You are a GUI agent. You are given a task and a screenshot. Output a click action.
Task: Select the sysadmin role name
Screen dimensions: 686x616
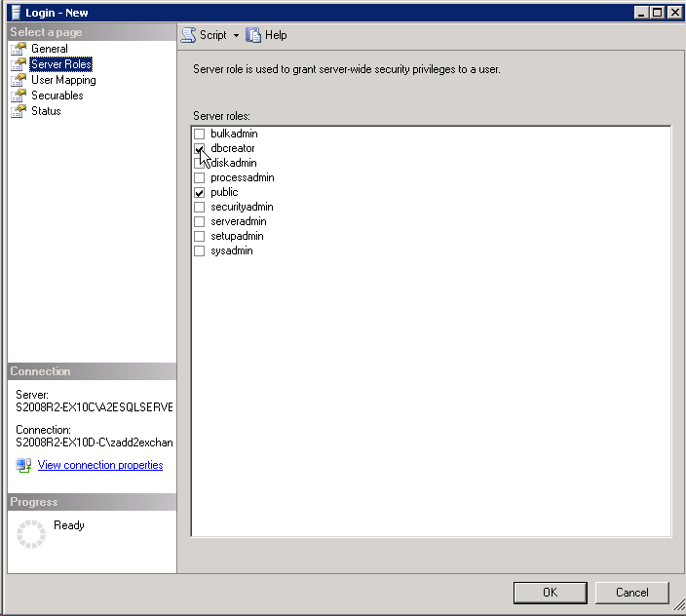(x=232, y=250)
